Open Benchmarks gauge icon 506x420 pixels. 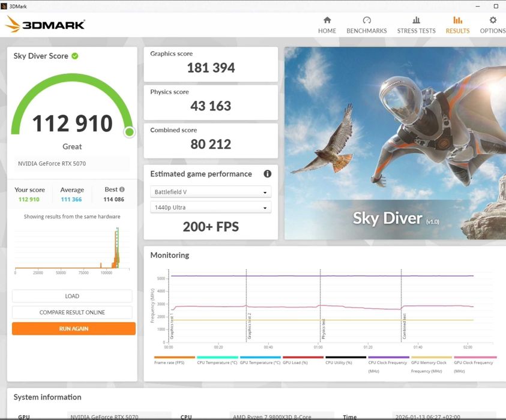[367, 20]
